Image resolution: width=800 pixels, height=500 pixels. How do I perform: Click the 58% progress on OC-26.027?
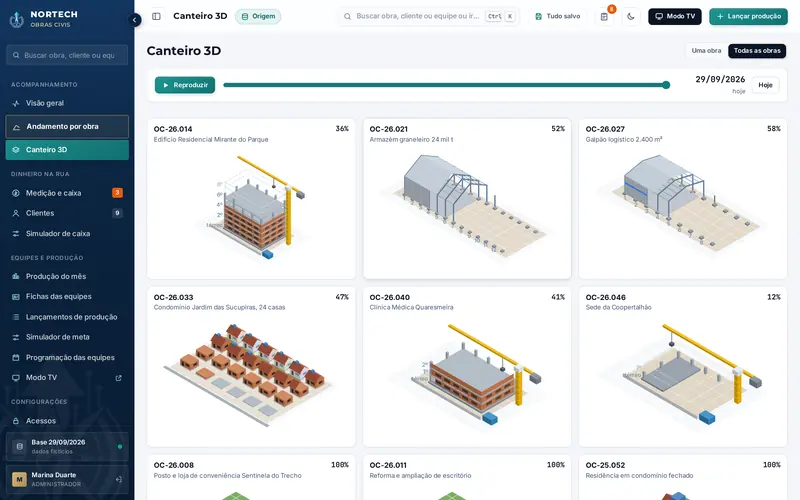[774, 129]
